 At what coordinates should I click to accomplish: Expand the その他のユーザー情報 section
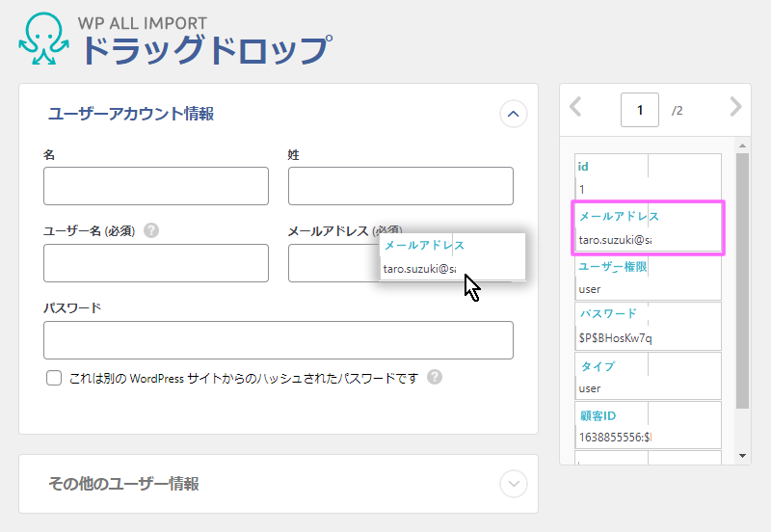(514, 483)
